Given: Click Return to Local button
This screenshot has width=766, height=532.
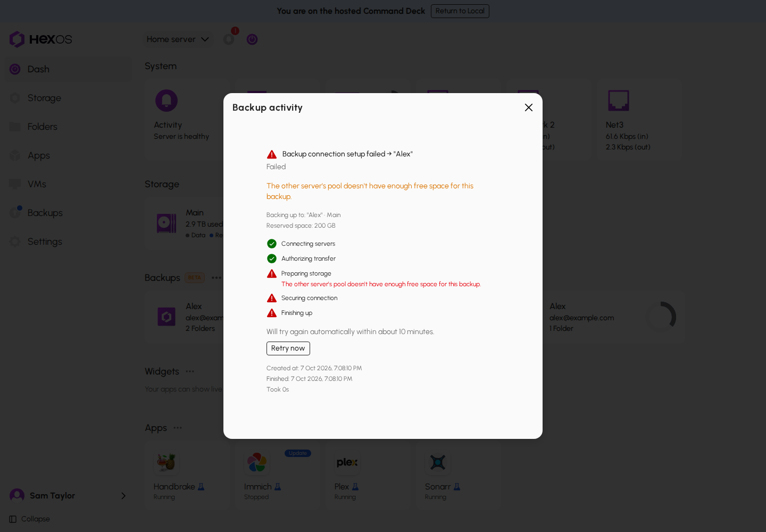Looking at the screenshot, I should (x=460, y=11).
